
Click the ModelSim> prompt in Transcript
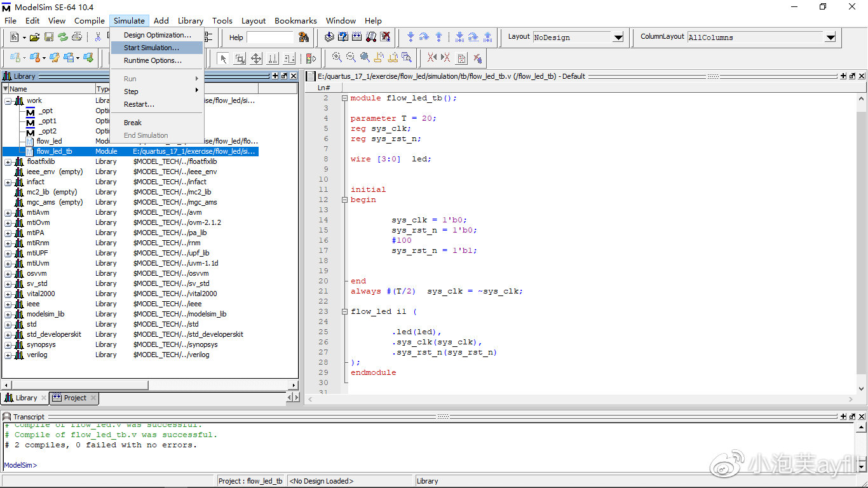pos(21,465)
